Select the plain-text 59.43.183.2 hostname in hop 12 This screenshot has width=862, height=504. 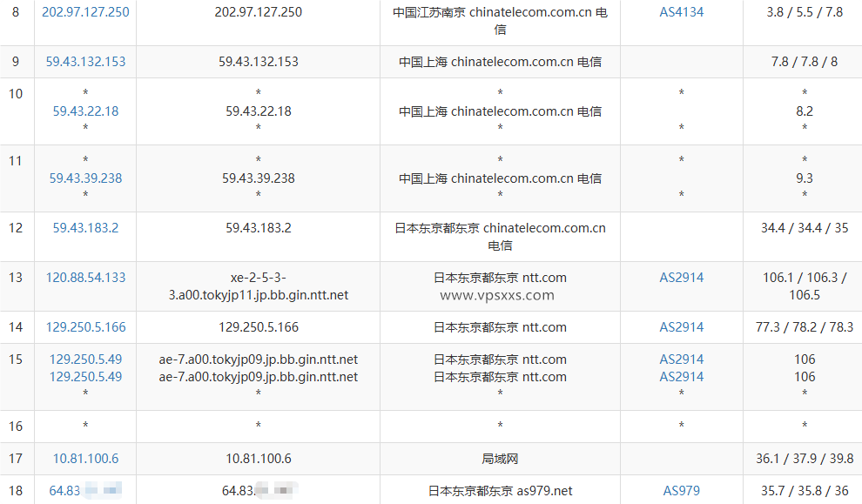[x=259, y=227]
